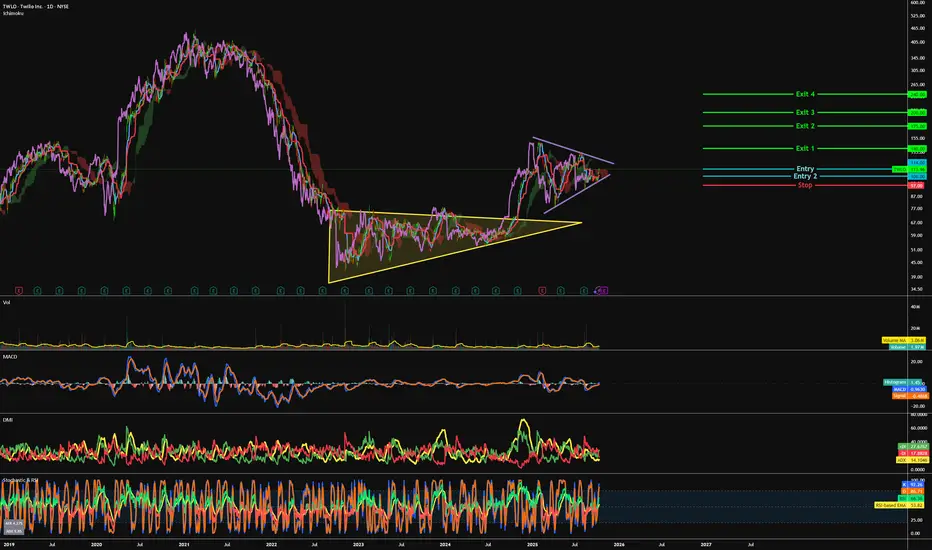Click the red earnings marker at far left

(19, 291)
